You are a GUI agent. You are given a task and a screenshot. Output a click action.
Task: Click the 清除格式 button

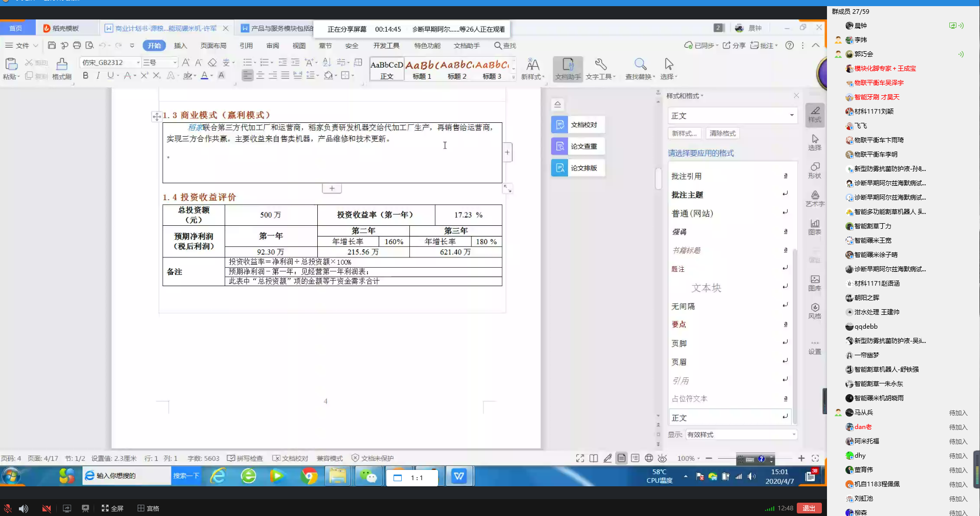click(722, 134)
